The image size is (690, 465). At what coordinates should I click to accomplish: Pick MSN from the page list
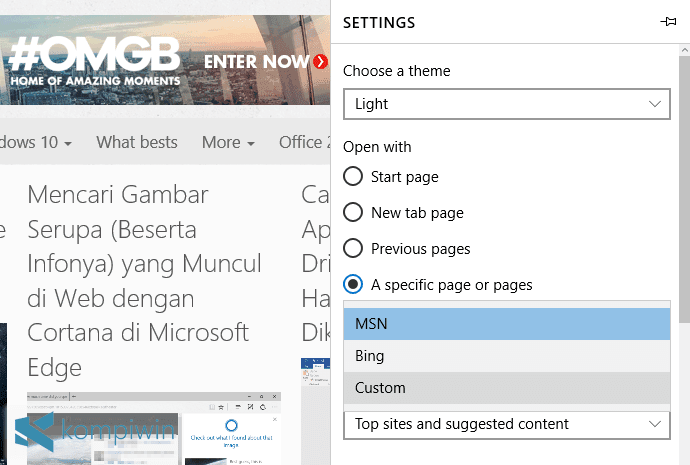[506, 324]
